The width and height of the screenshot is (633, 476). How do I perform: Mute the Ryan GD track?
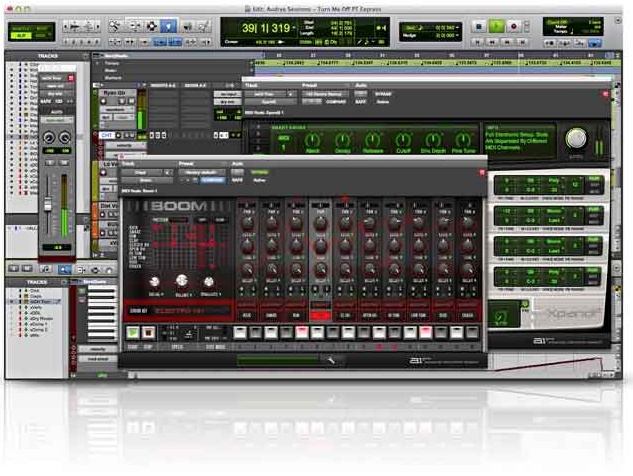point(131,101)
